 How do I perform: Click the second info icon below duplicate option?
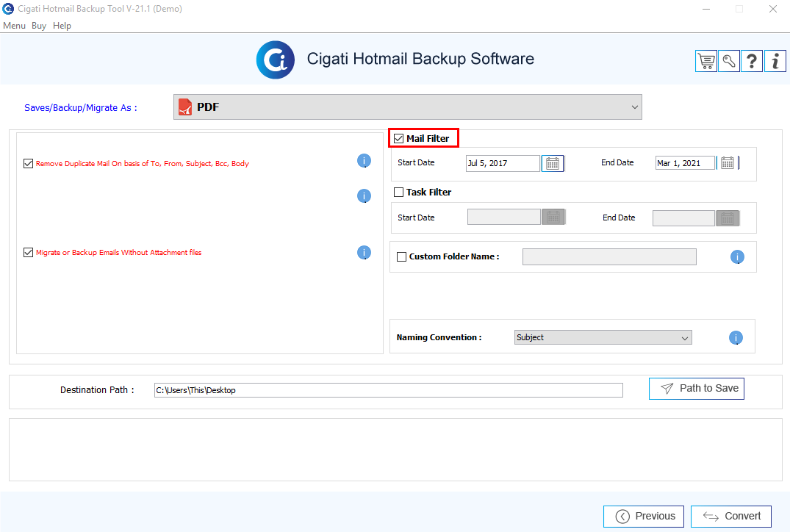(365, 196)
